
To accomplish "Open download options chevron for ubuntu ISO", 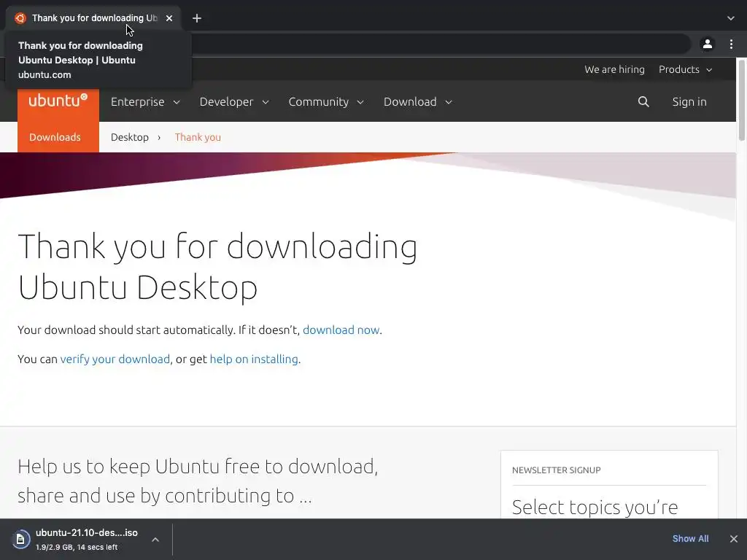I will [155, 540].
